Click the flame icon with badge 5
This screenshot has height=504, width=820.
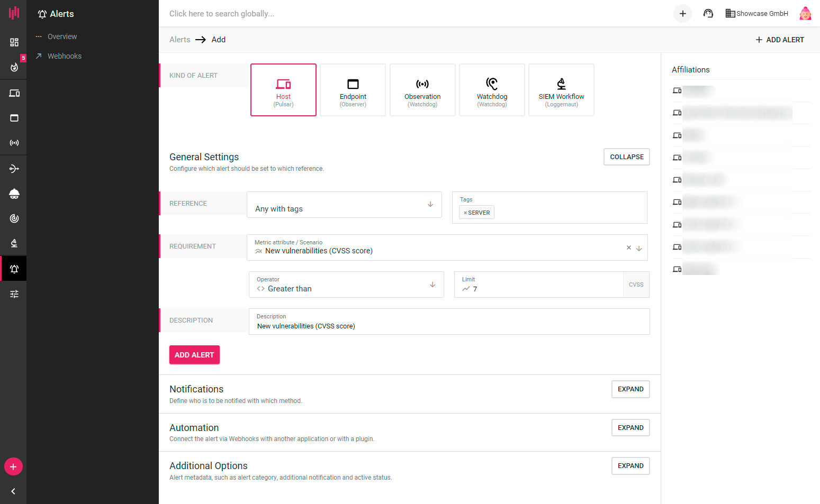[14, 67]
